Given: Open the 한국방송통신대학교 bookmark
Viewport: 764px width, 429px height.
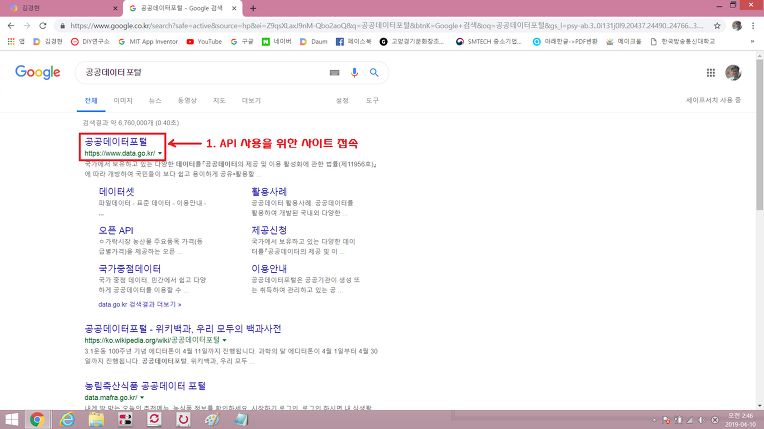Looking at the screenshot, I should point(683,42).
